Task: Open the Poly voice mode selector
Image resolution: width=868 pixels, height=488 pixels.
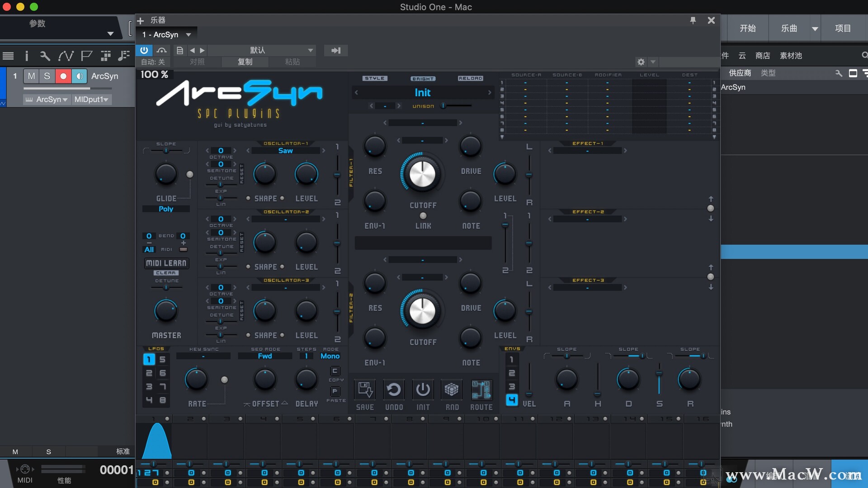Action: point(166,209)
